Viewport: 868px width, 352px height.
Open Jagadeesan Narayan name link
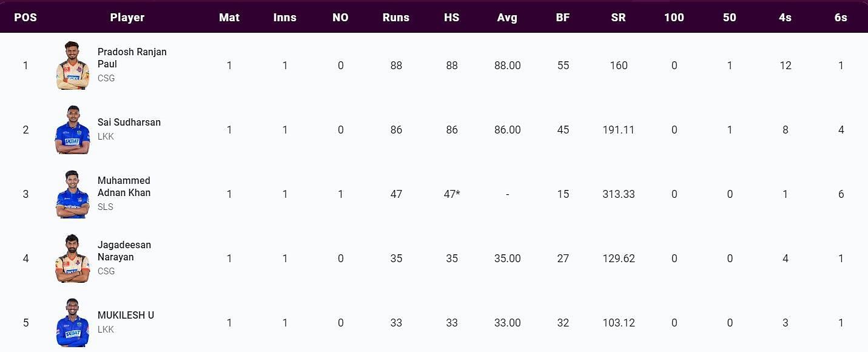pos(124,251)
